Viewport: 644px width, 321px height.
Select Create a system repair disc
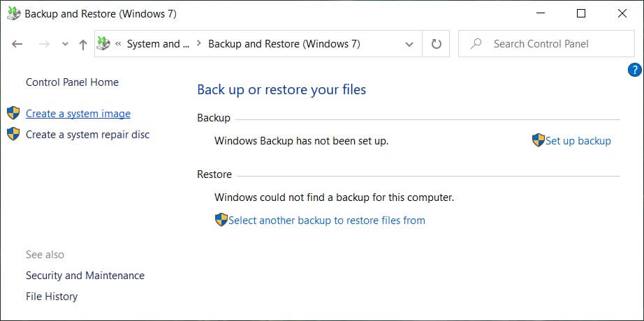tap(87, 135)
